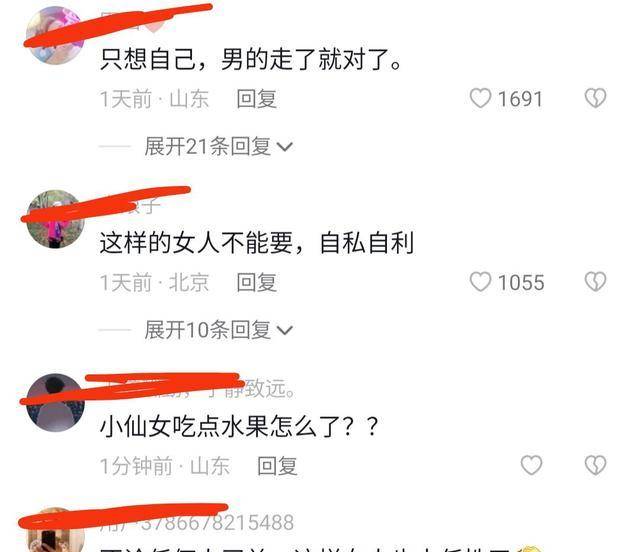Screen dimensions: 640x552
Task: Tap chevron beside 展开10条回复
Action: tap(284, 330)
